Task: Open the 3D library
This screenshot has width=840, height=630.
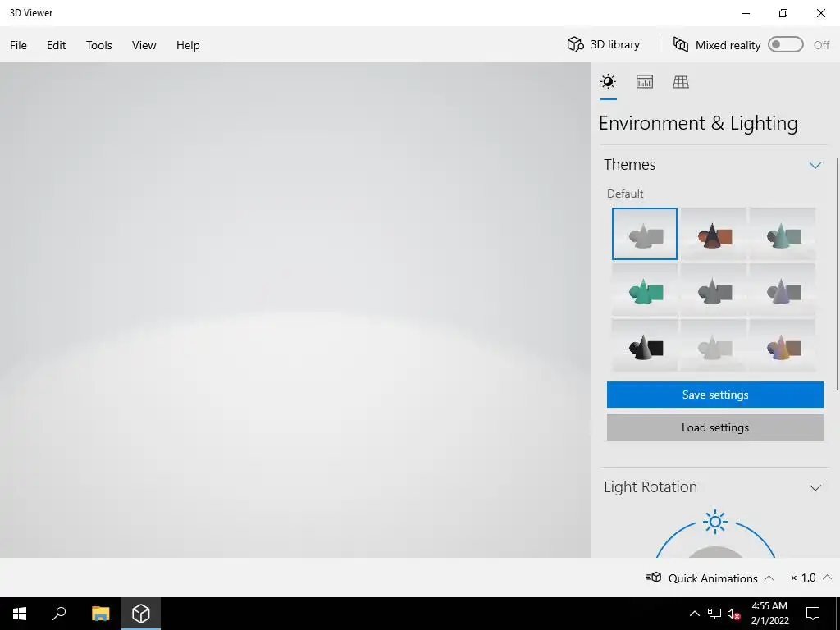Action: coord(604,44)
